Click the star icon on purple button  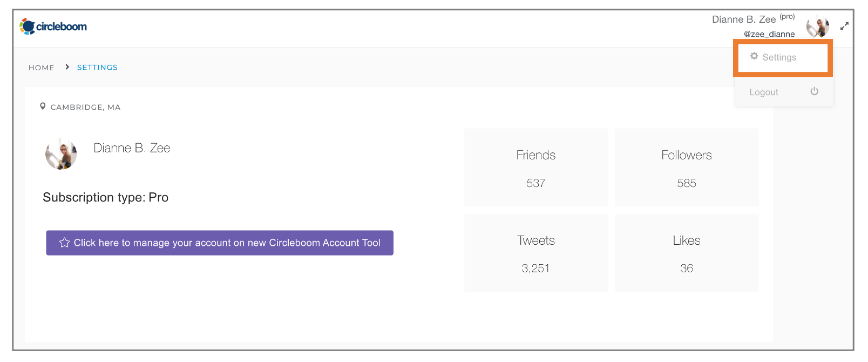click(65, 243)
